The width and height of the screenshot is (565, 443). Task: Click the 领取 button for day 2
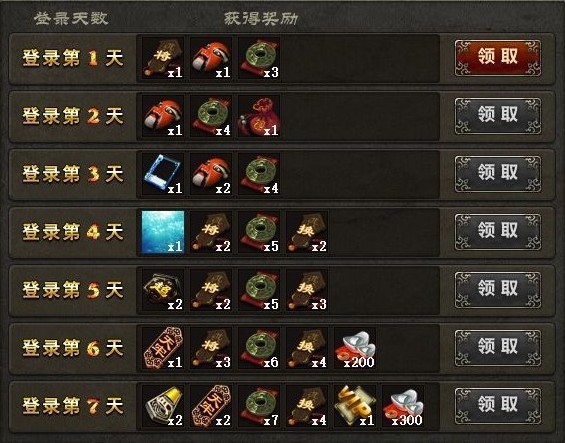pos(498,116)
